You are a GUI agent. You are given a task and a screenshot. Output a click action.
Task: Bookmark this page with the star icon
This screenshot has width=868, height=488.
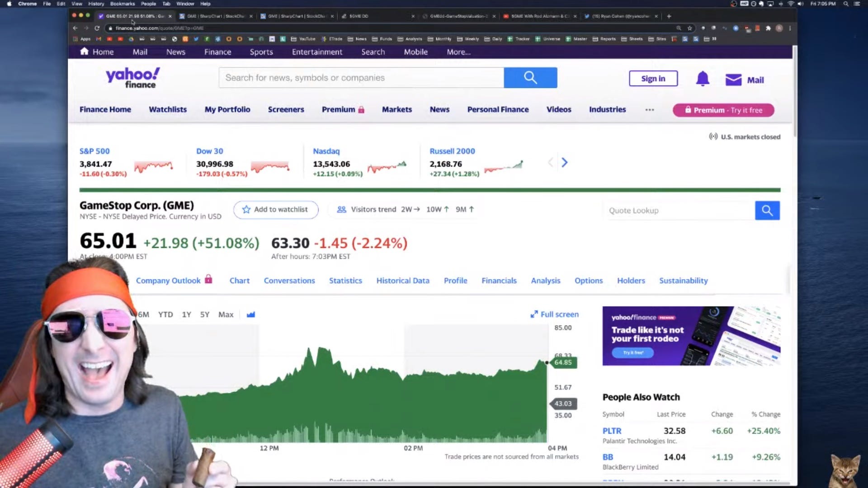tap(689, 28)
